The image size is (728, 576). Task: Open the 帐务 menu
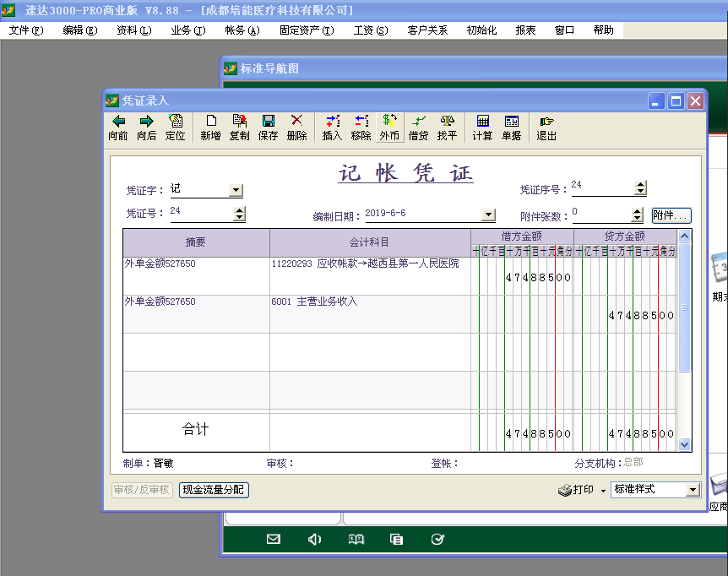(242, 30)
